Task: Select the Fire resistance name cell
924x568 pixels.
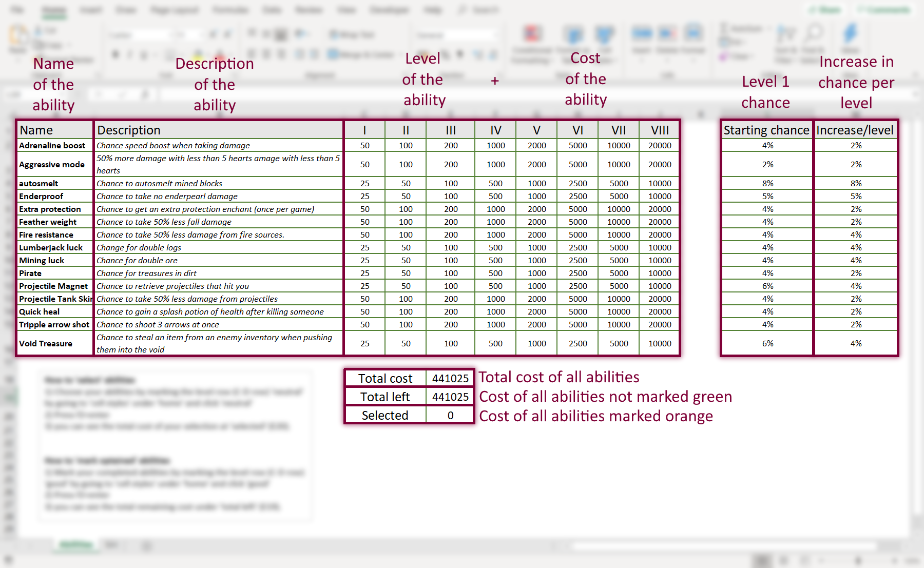Action: click(x=55, y=235)
